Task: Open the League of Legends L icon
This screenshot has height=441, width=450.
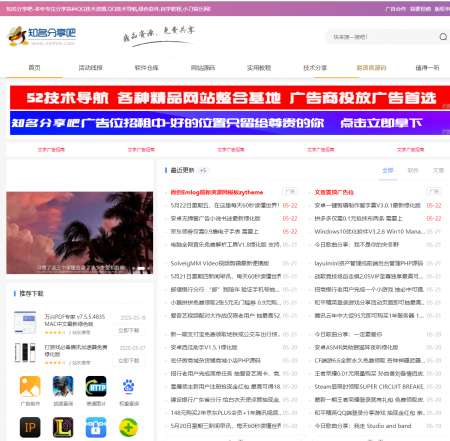Action: [x=63, y=427]
